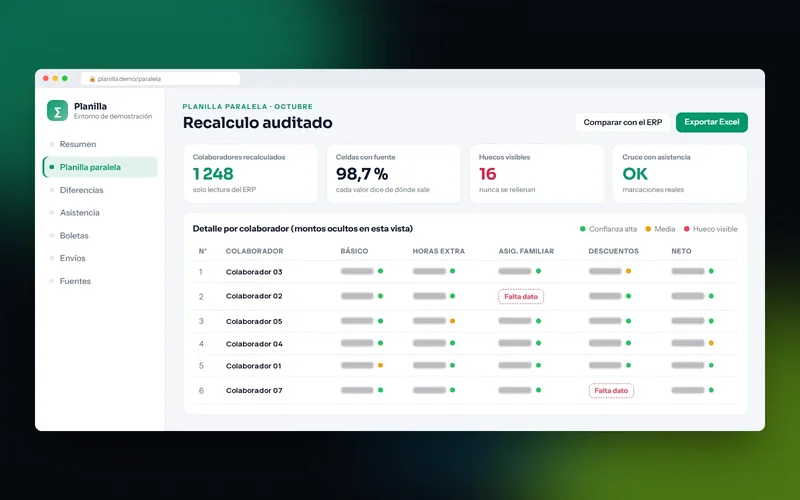Click the green macOS maximize window dot
This screenshot has width=800, height=500.
pyautogui.click(x=65, y=79)
